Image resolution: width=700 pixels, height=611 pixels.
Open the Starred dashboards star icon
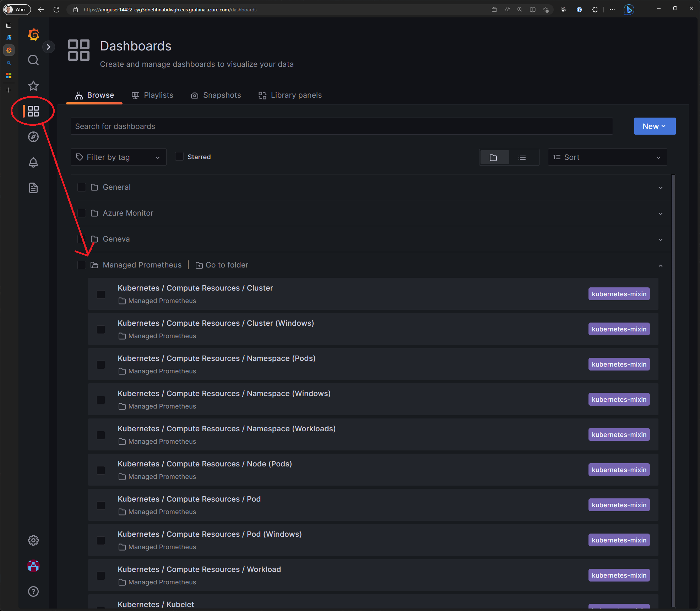(33, 86)
